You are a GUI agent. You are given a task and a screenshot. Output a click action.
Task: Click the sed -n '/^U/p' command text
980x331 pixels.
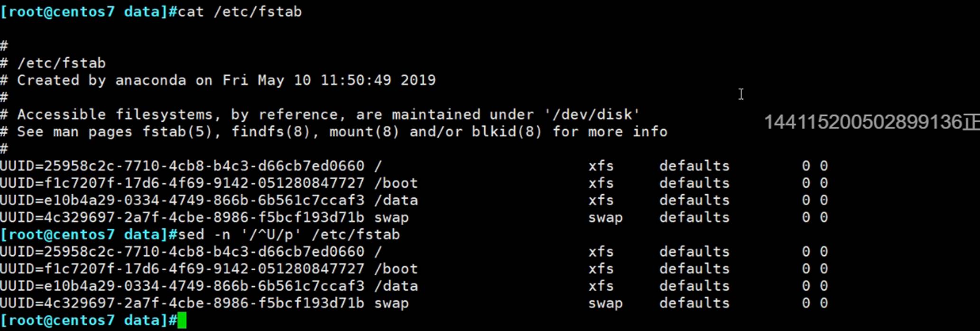tap(288, 235)
